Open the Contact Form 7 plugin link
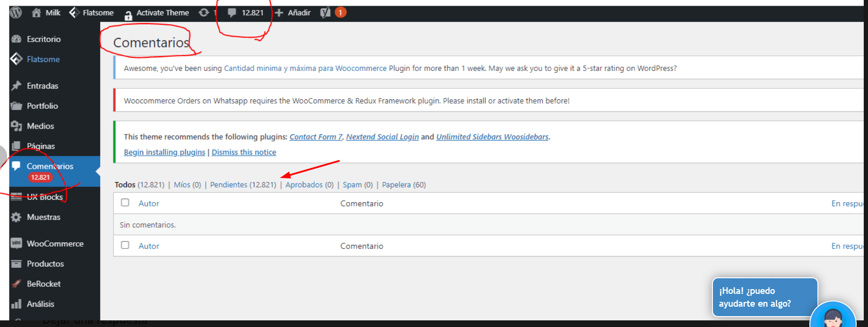Screen dimensions: 868x327 tap(316, 137)
